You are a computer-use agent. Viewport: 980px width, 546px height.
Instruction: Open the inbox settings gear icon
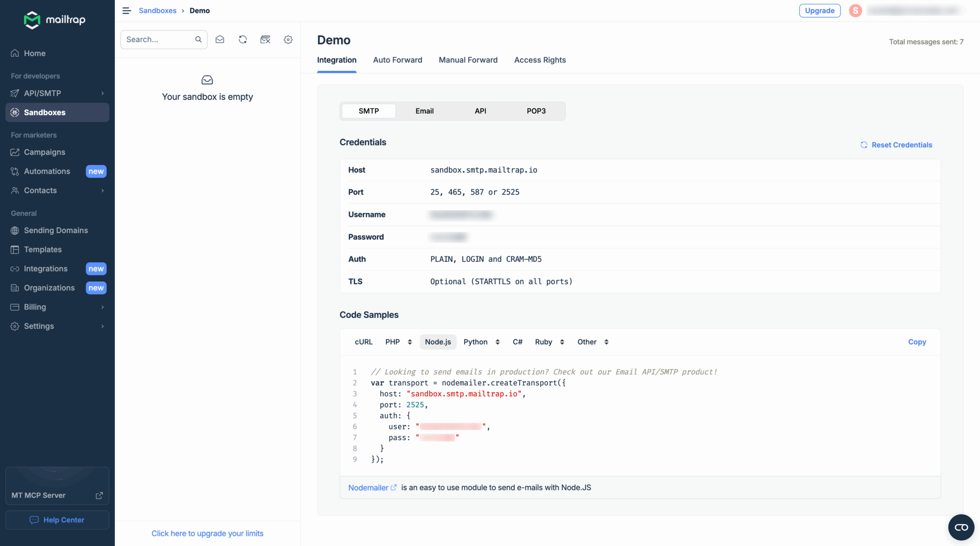click(288, 39)
